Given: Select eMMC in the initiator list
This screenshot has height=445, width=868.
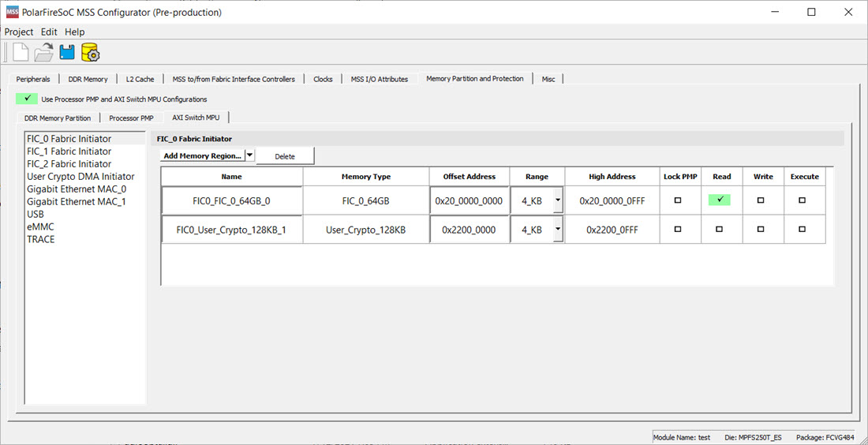Looking at the screenshot, I should point(40,227).
